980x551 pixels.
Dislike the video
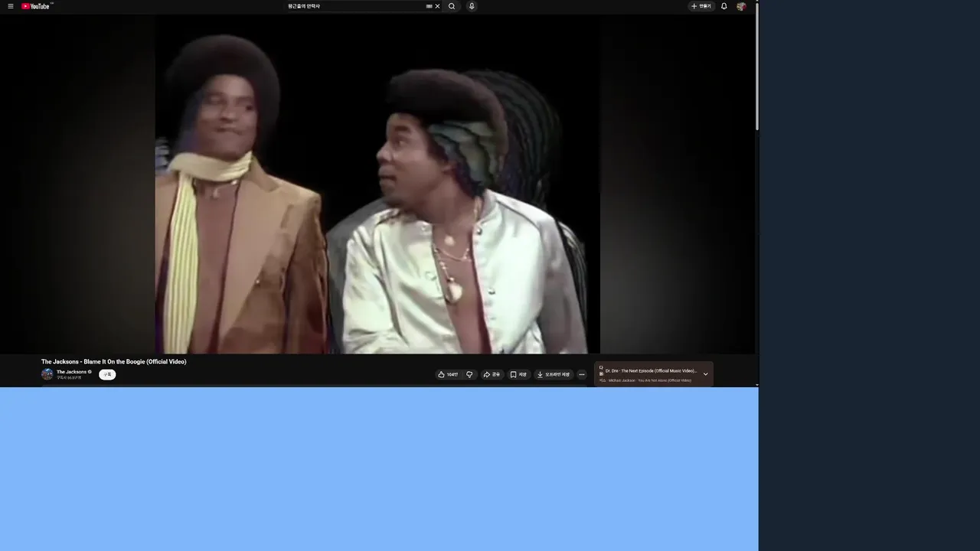[469, 375]
